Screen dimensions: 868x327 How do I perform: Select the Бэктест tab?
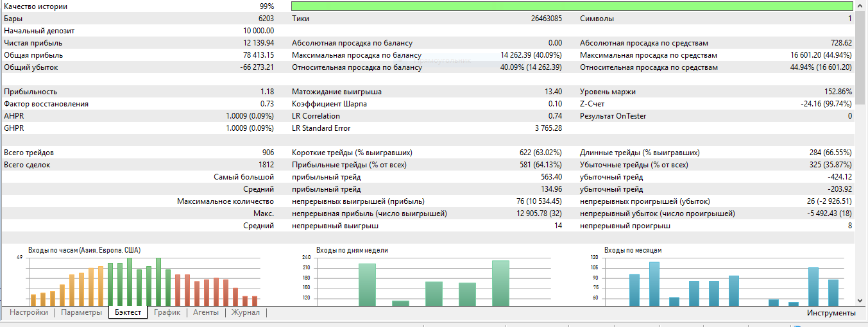pyautogui.click(x=128, y=313)
